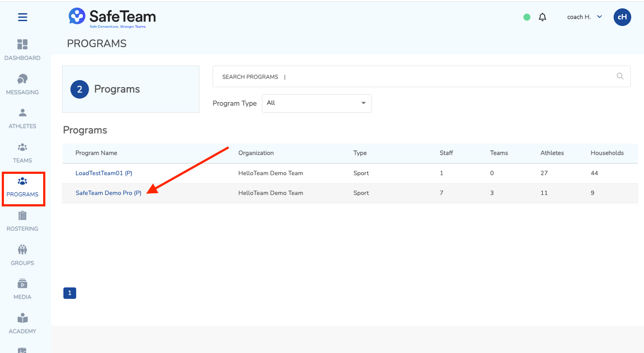
Task: Click staff count 1 for LoadTestTeam01
Action: 442,173
